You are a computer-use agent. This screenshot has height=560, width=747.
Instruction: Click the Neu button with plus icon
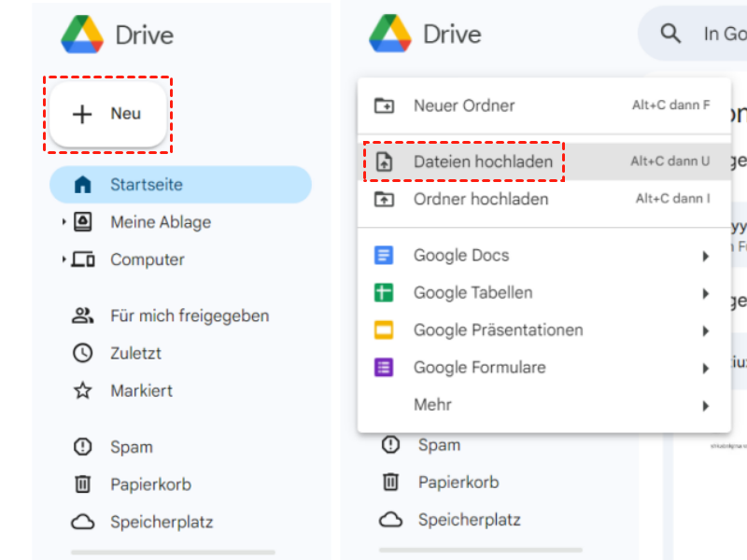click(107, 114)
